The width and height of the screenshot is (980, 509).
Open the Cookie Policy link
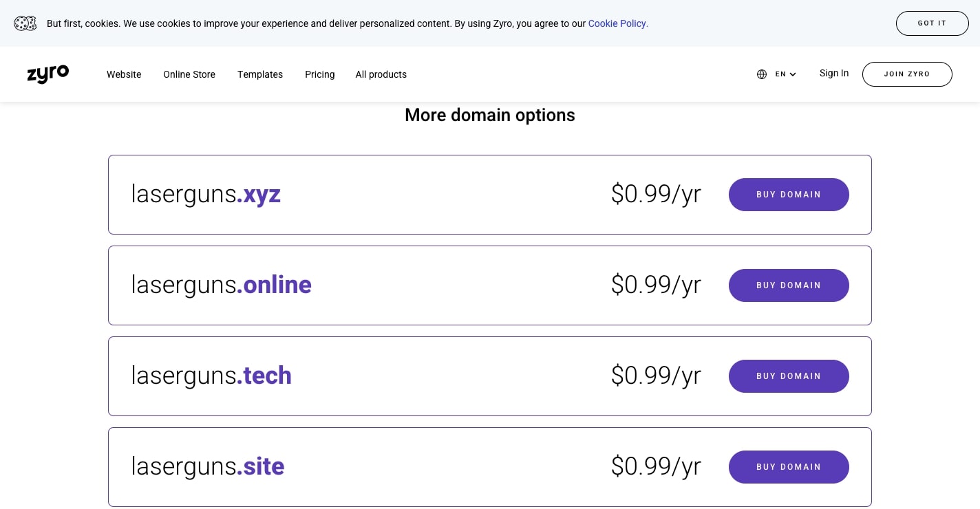(x=617, y=23)
